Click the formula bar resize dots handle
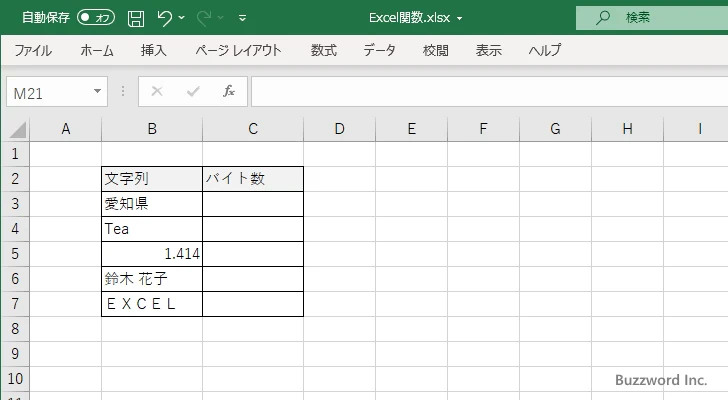 point(123,91)
